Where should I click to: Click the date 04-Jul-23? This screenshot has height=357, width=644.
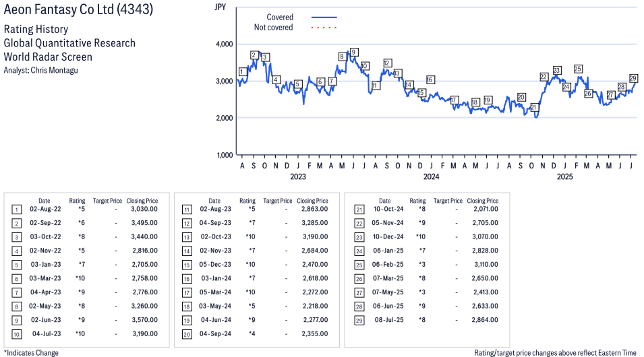[x=47, y=333]
